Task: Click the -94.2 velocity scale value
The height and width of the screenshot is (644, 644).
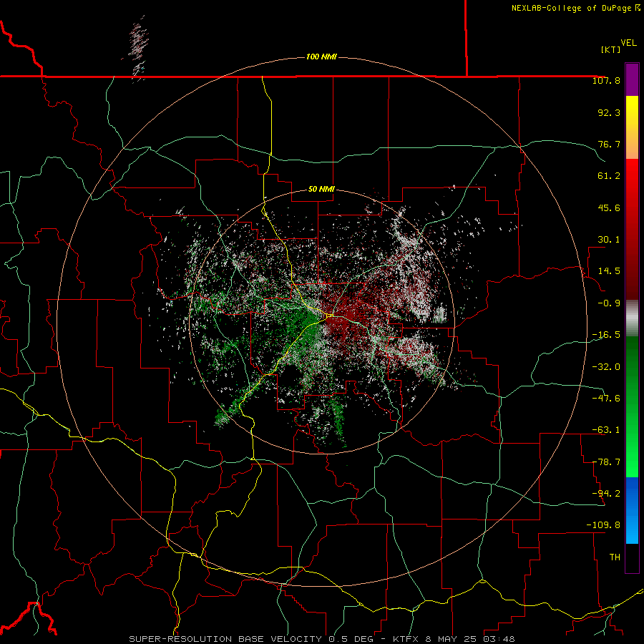Action: [606, 493]
